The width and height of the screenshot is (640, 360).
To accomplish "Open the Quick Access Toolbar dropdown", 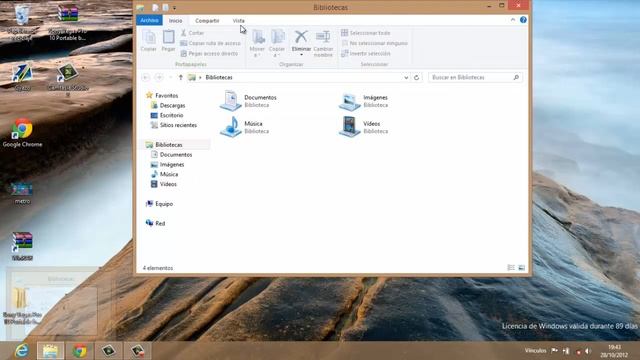I will pyautogui.click(x=174, y=8).
